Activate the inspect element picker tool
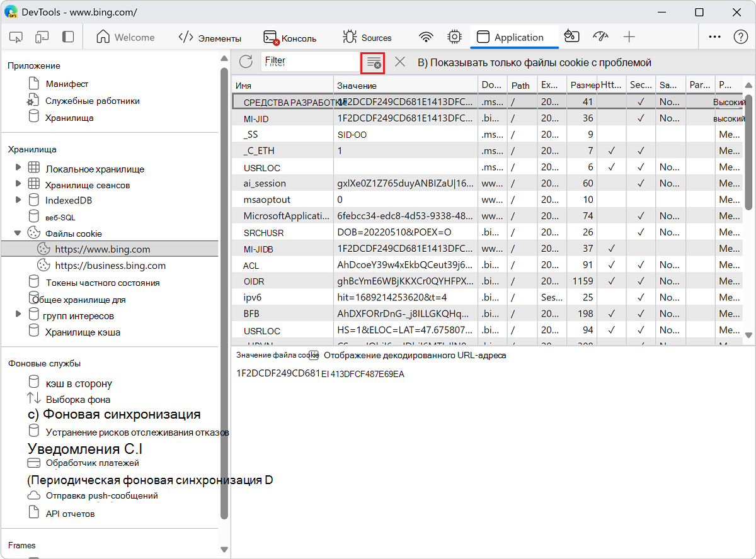756x559 pixels. tap(16, 38)
